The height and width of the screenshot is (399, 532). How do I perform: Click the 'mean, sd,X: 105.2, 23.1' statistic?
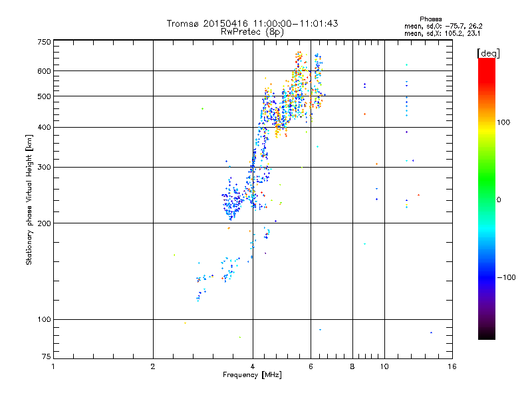[x=442, y=33]
